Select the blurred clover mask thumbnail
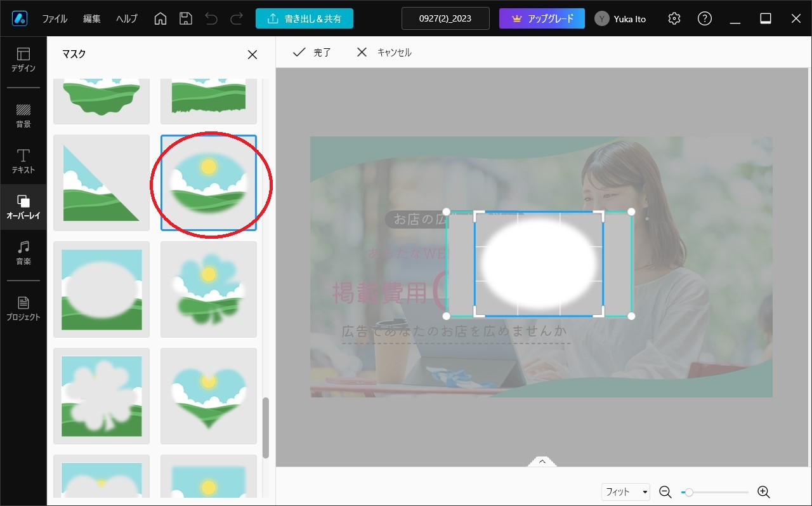This screenshot has width=812, height=506. (x=209, y=290)
